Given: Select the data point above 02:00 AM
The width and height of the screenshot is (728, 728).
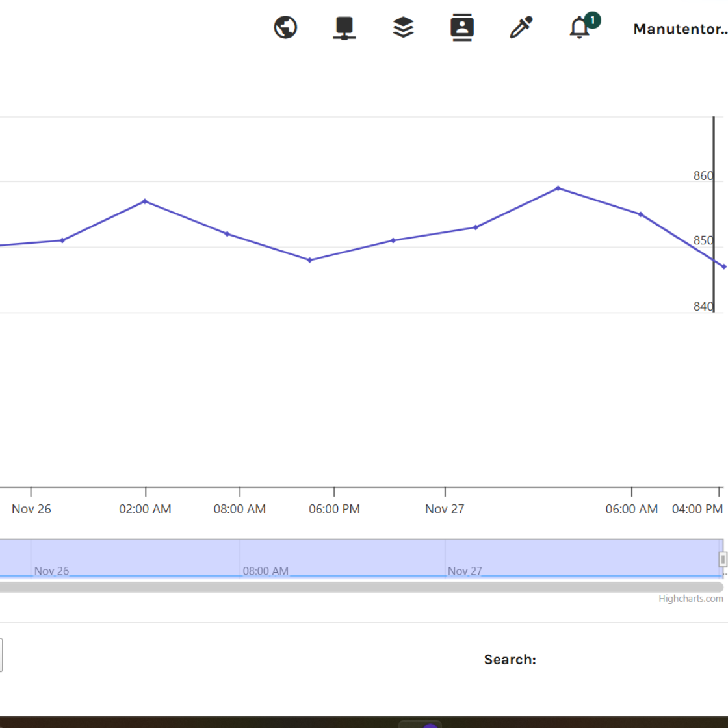Looking at the screenshot, I should coord(145,201).
